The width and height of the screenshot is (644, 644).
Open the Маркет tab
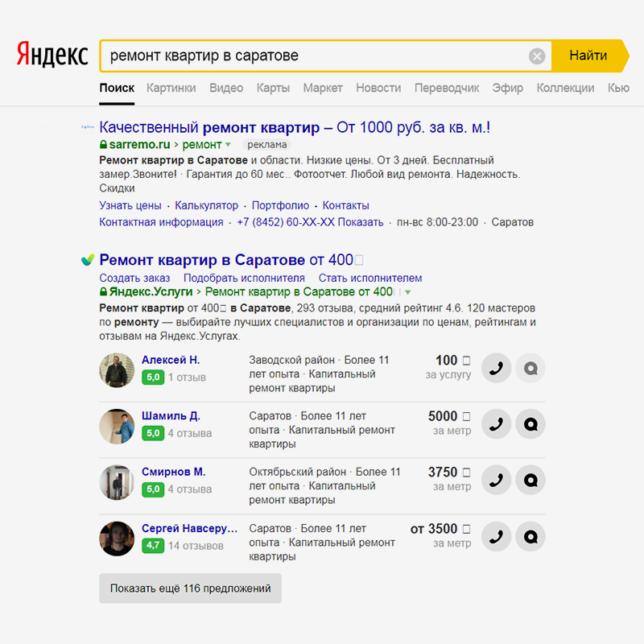point(323,88)
